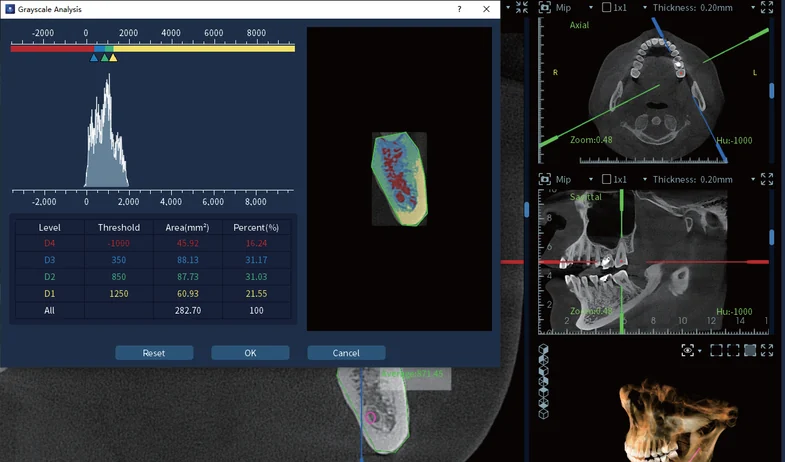Click the D2 level cell
Image resolution: width=785 pixels, height=462 pixels.
click(x=50, y=277)
